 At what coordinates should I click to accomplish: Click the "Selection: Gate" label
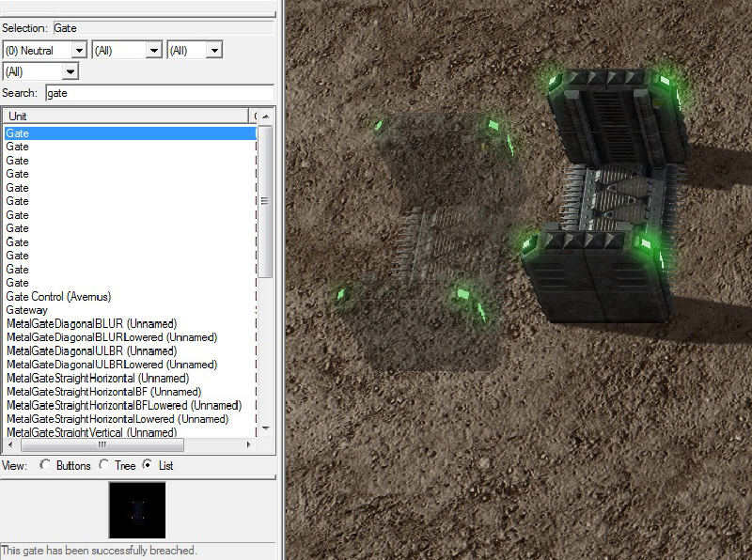tap(39, 28)
